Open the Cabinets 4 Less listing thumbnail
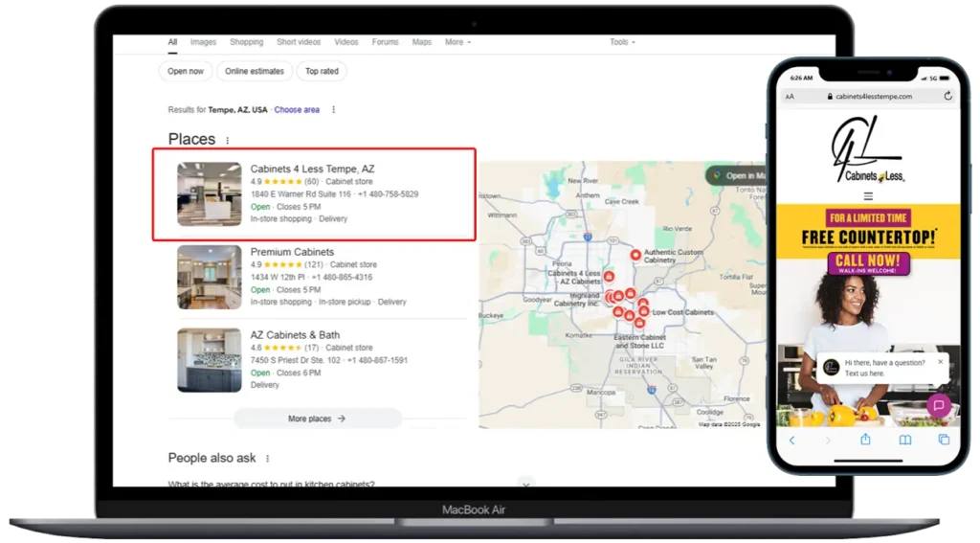The image size is (980, 543). [x=210, y=194]
